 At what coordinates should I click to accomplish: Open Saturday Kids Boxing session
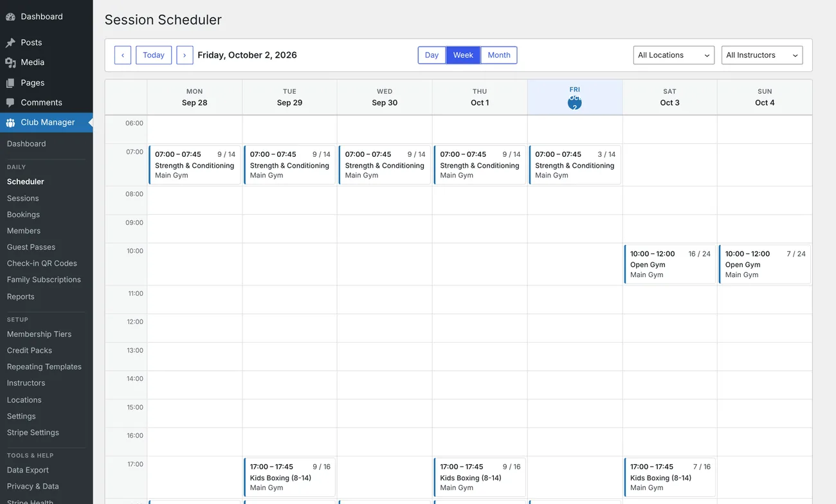point(670,477)
